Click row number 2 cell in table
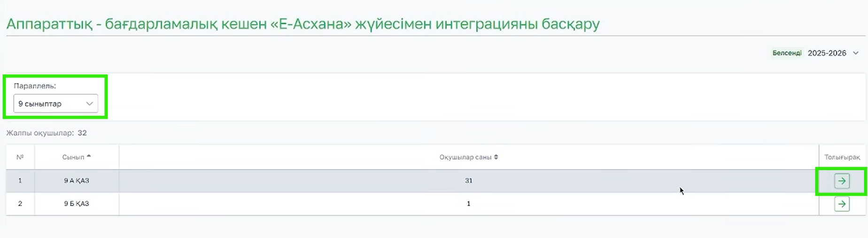This screenshot has width=868, height=238. [20, 204]
